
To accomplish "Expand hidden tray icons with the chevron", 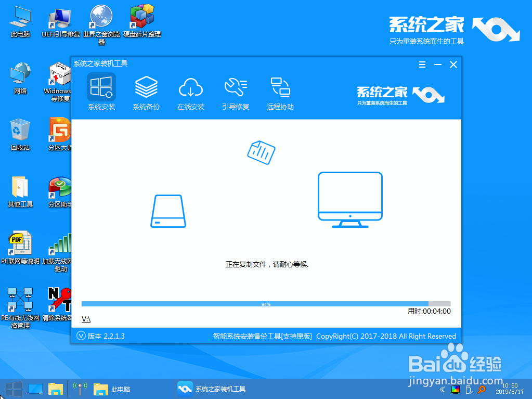I will click(442, 389).
